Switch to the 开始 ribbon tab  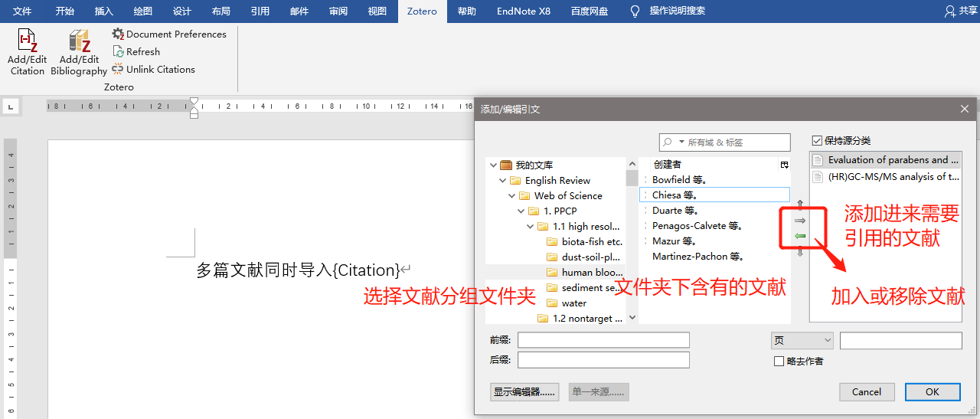65,11
